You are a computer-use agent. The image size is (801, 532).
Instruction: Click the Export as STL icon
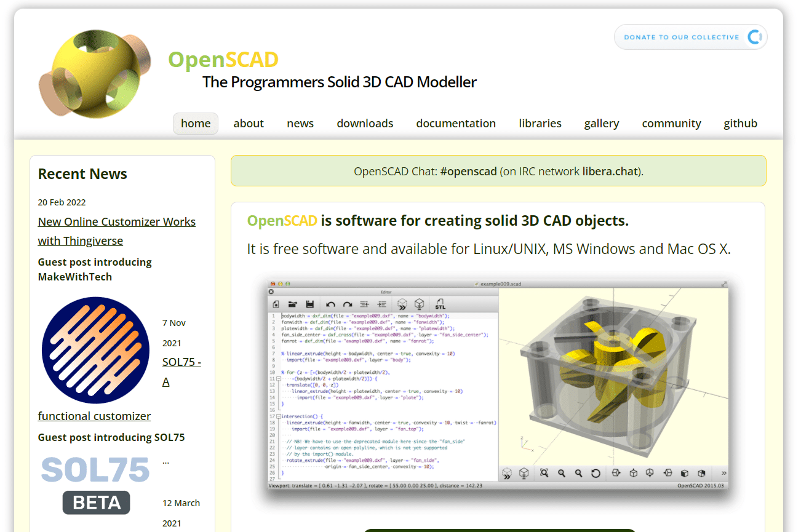(440, 304)
